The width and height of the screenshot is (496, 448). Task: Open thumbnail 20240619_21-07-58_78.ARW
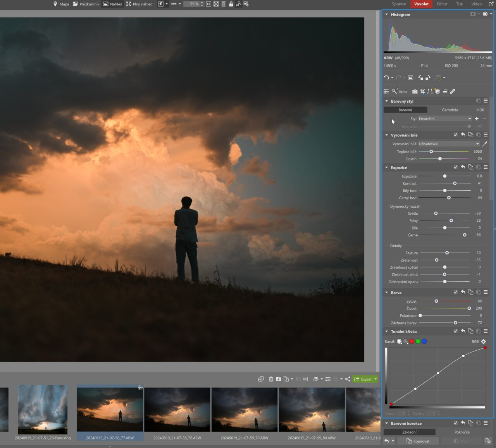click(177, 409)
